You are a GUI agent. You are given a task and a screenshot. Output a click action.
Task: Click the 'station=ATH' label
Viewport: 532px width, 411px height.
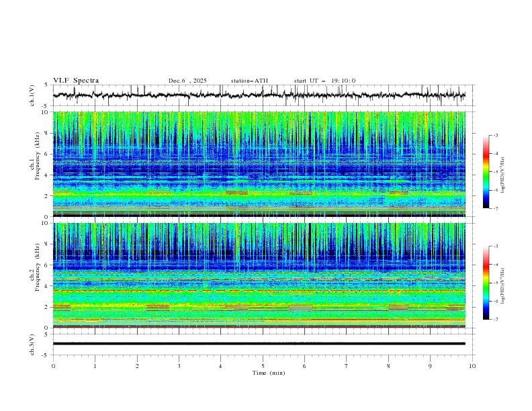click(249, 81)
